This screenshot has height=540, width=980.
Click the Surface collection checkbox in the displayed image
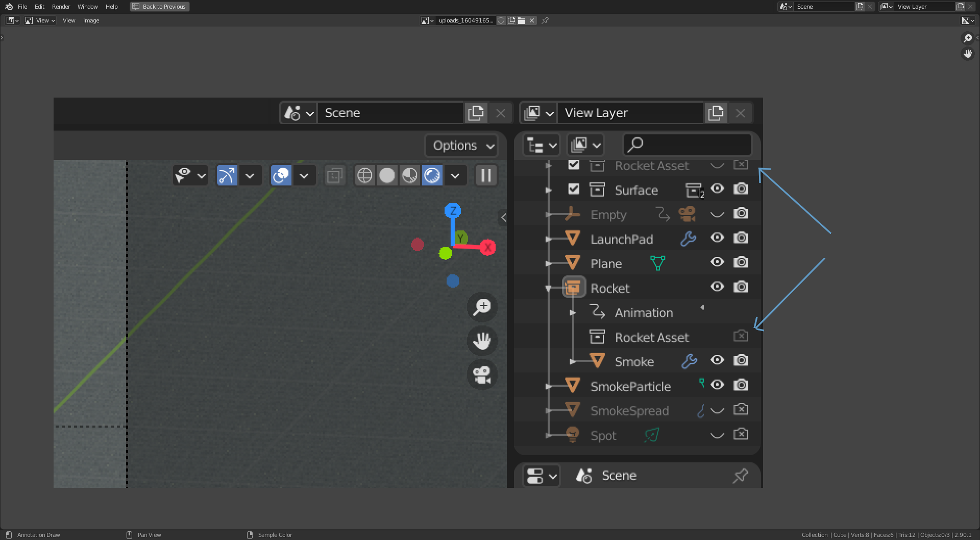(574, 189)
